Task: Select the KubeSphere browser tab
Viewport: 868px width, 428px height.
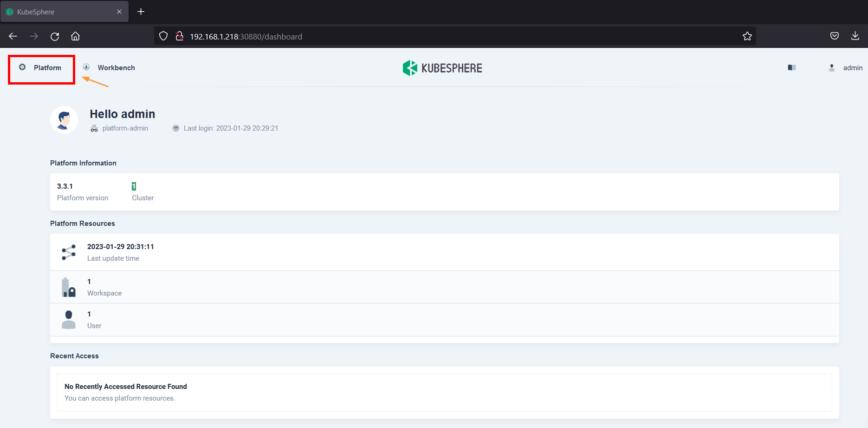Action: 65,12
